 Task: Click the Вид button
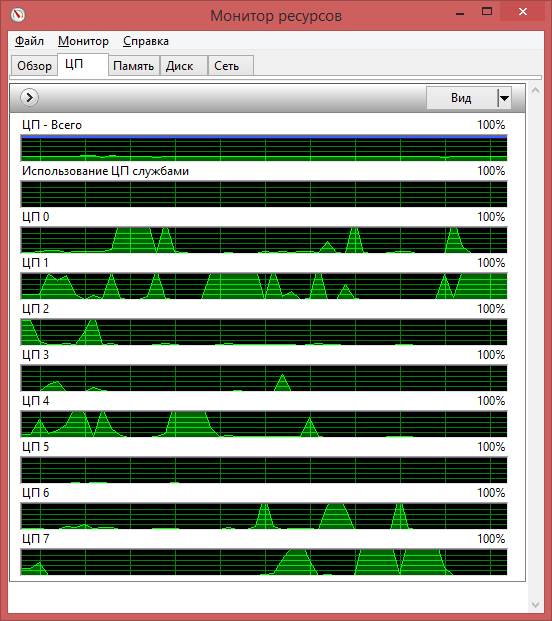coord(461,98)
